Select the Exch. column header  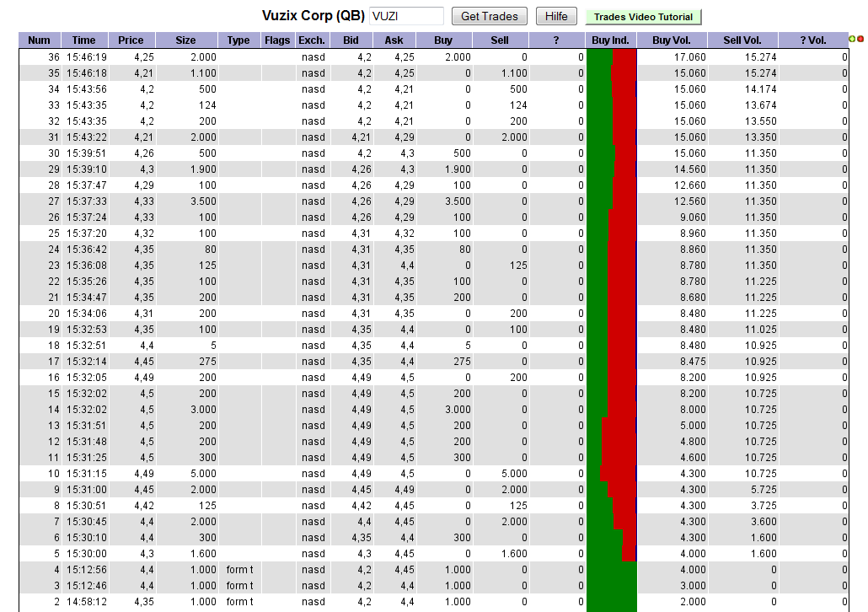(x=312, y=40)
